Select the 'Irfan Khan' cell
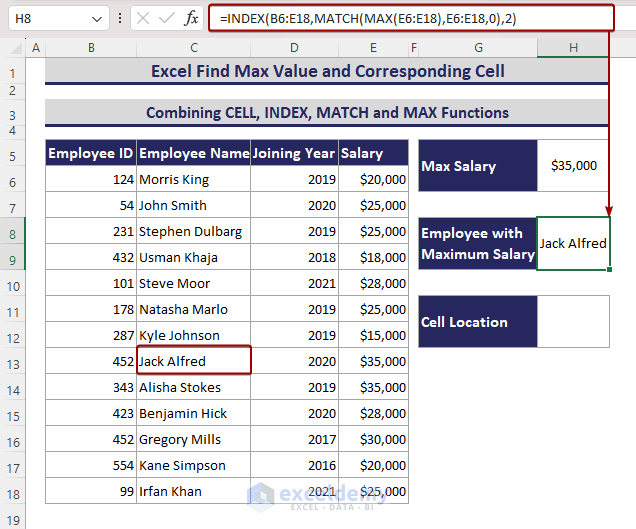Image resolution: width=636 pixels, height=529 pixels. coord(194,491)
